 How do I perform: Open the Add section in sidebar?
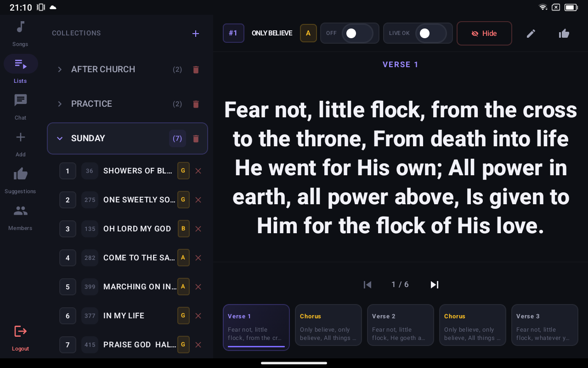point(20,144)
